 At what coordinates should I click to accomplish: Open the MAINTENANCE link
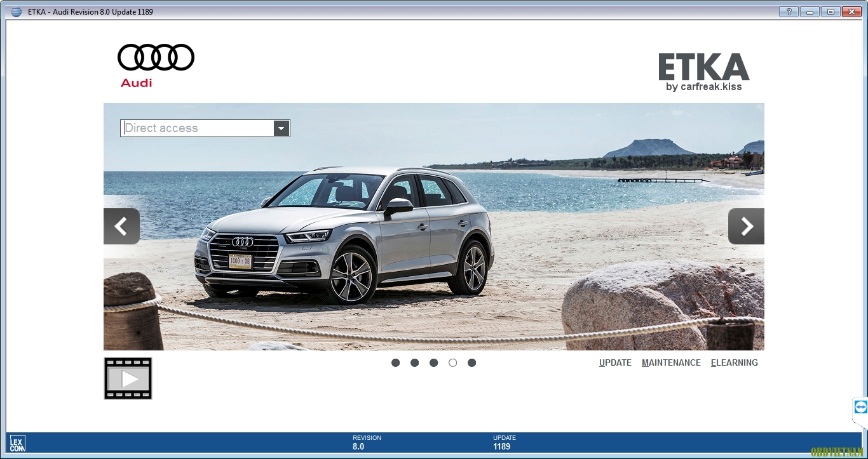[x=671, y=363]
